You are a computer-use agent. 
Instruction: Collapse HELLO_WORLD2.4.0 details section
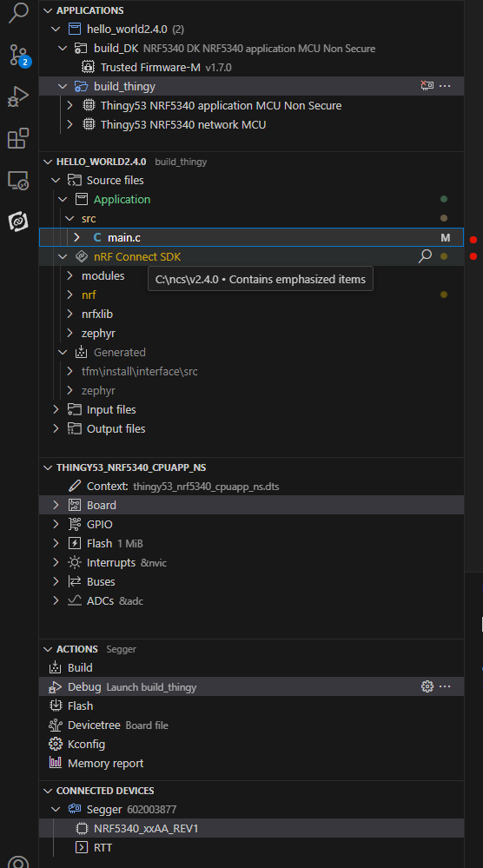(48, 162)
